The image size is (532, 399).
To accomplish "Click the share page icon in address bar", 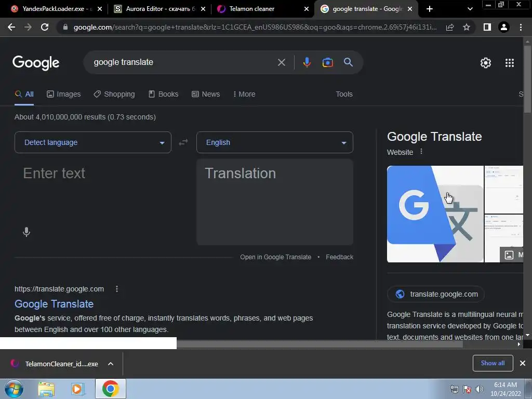I will pos(450,27).
